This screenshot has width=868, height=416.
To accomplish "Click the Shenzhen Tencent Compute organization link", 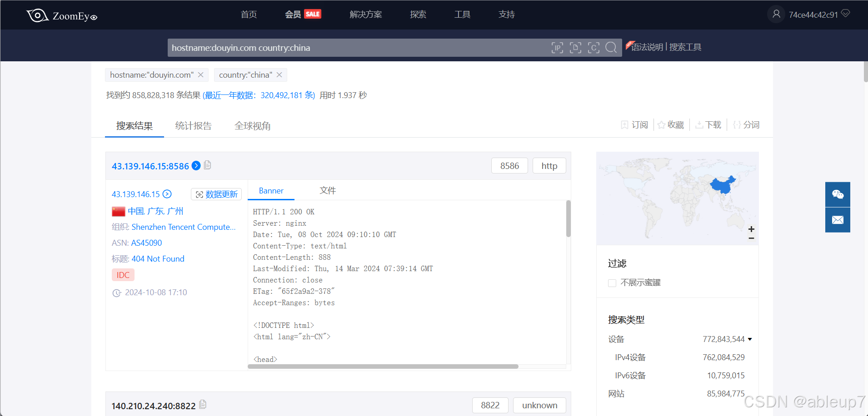I will [184, 227].
